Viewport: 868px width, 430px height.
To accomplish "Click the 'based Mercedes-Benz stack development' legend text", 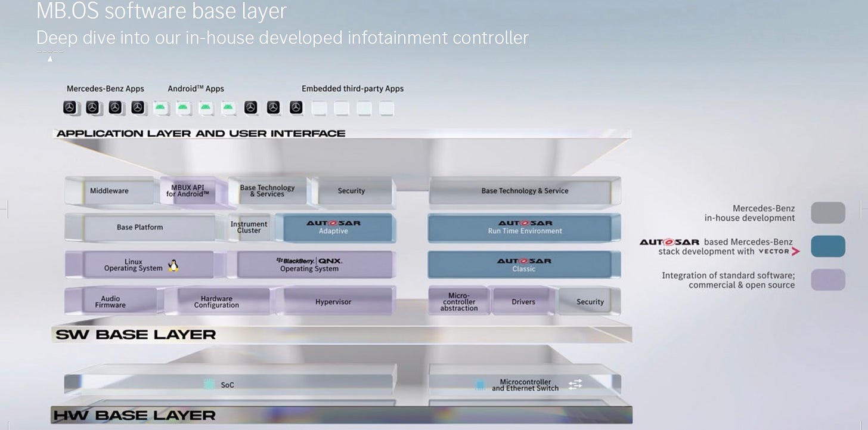I will [x=726, y=246].
